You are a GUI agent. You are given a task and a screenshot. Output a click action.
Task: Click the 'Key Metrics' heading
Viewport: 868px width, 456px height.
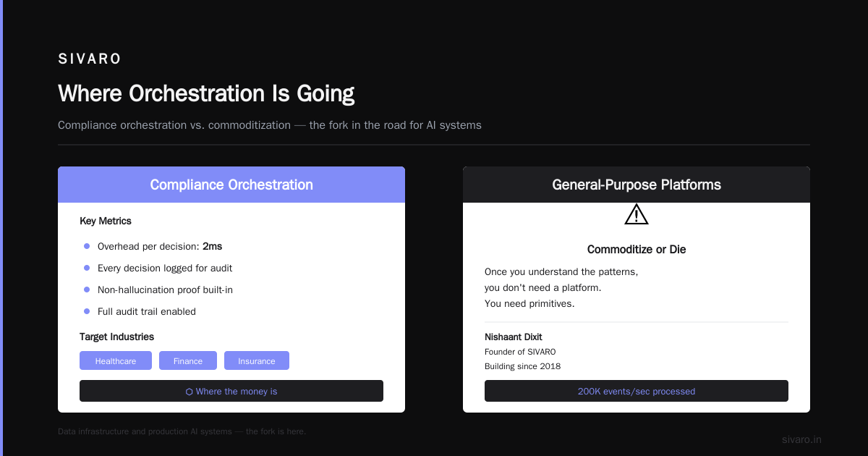pos(106,221)
